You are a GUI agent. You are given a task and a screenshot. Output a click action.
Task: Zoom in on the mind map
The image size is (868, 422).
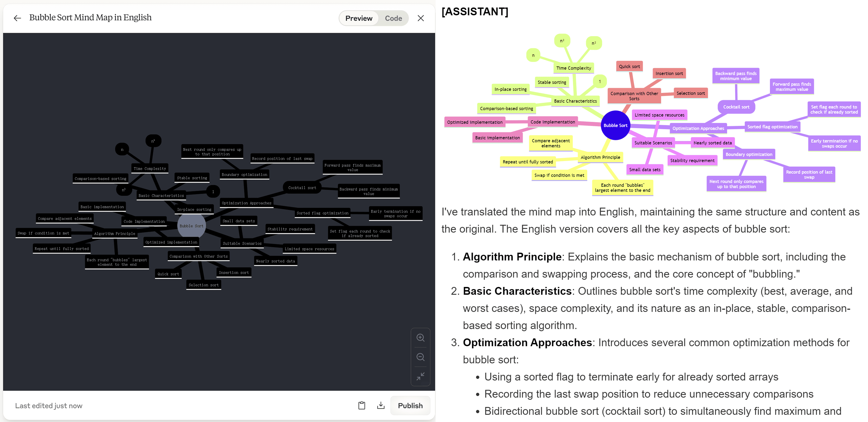click(420, 337)
